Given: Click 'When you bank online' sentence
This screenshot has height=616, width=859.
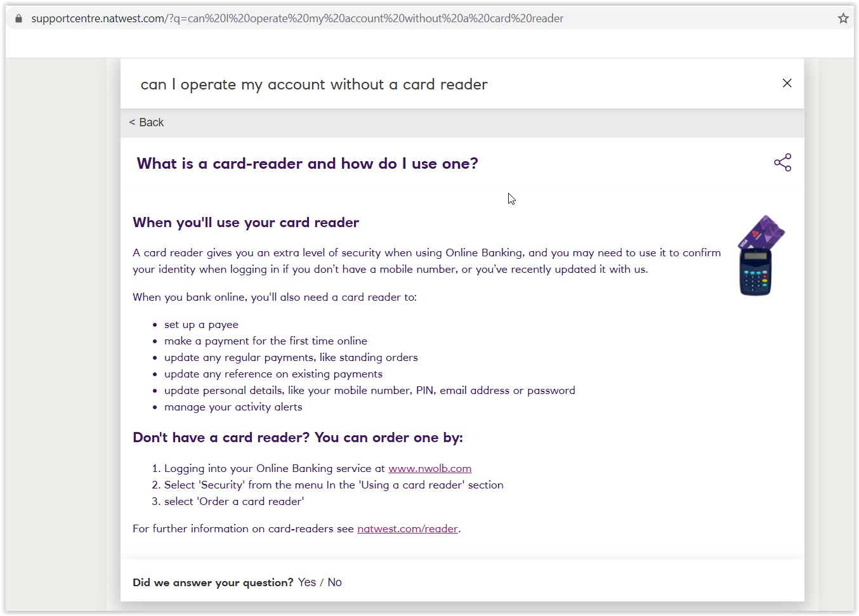Looking at the screenshot, I should 274,297.
